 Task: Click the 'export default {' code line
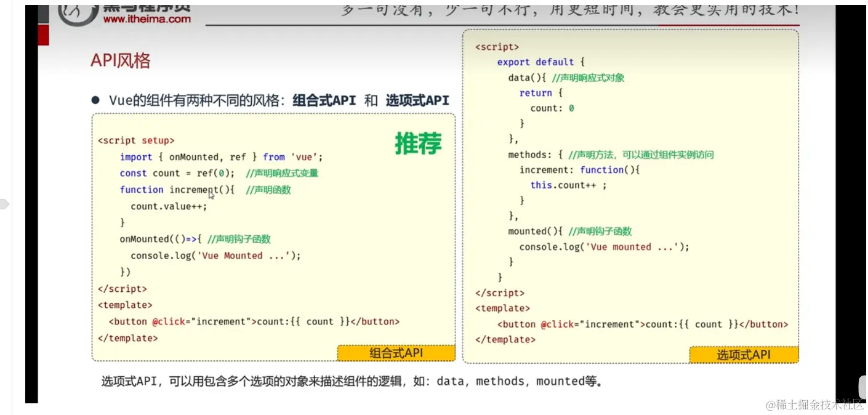pos(540,62)
